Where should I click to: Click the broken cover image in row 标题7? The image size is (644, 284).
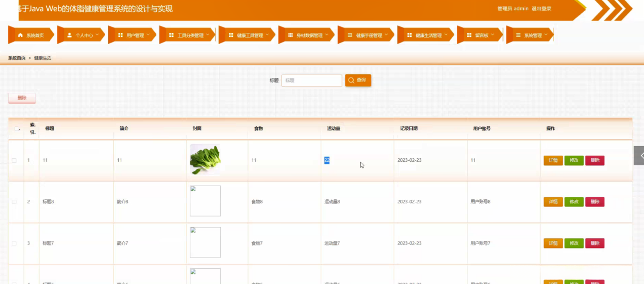click(x=205, y=242)
